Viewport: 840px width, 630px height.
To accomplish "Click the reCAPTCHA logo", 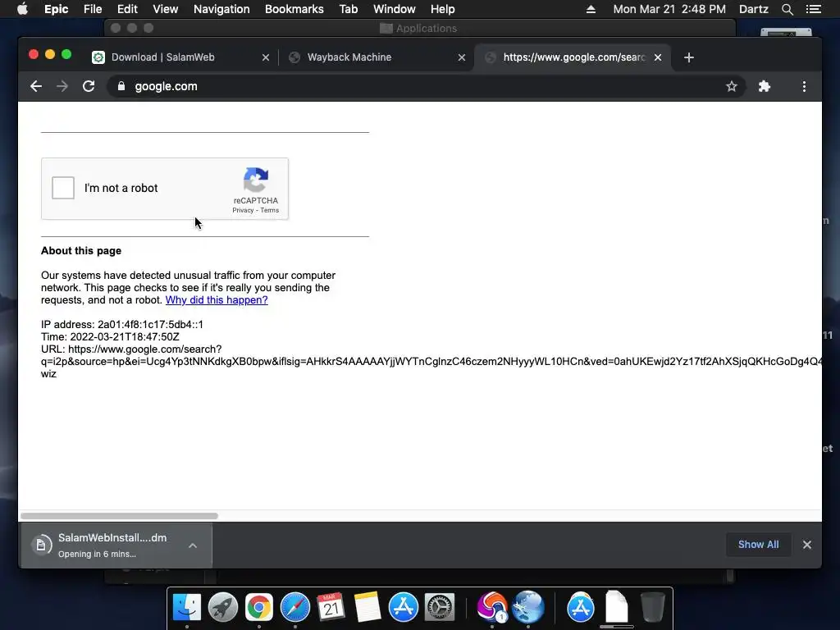I will 256,180.
